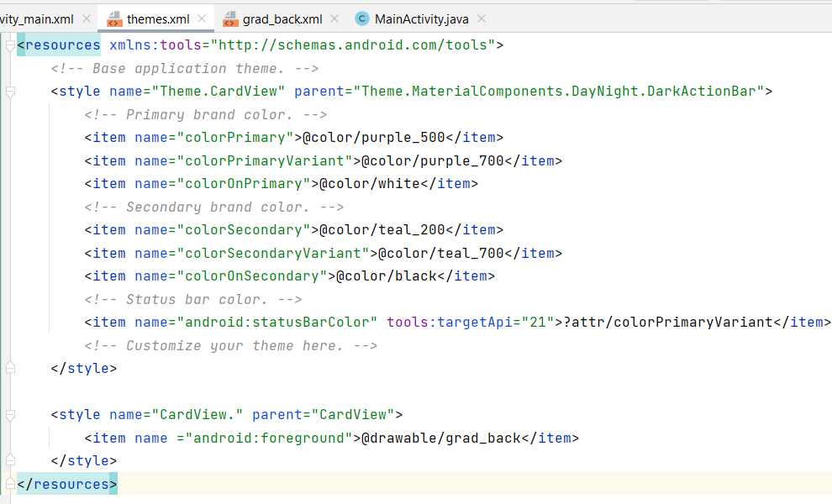Collapse the resources tag fold marker
Viewport: 832px width, 504px height.
pyautogui.click(x=10, y=45)
